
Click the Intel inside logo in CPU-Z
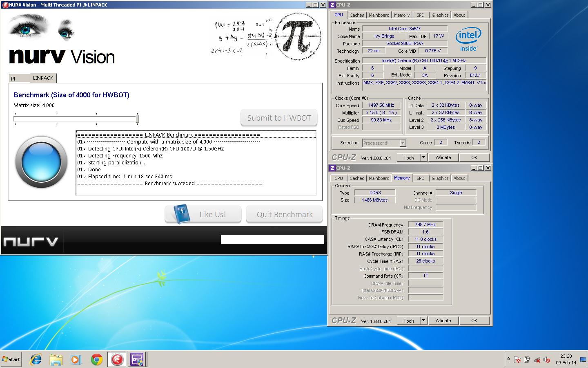[x=468, y=40]
